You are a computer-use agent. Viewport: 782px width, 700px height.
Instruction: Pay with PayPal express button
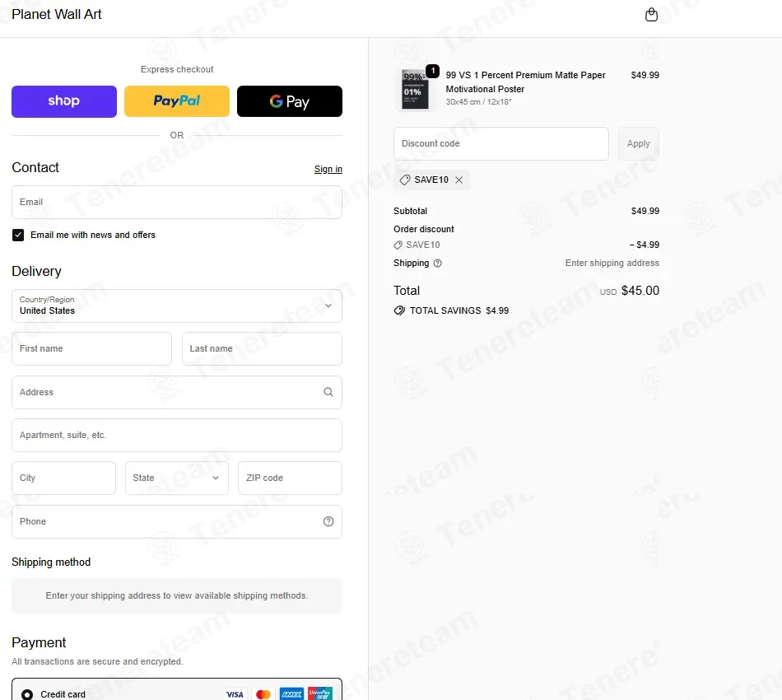click(176, 101)
